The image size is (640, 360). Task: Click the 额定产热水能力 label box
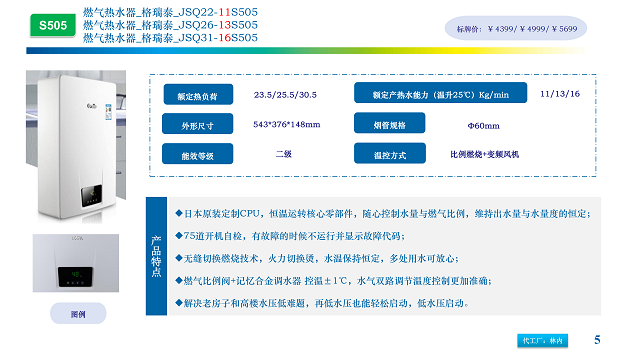point(440,93)
